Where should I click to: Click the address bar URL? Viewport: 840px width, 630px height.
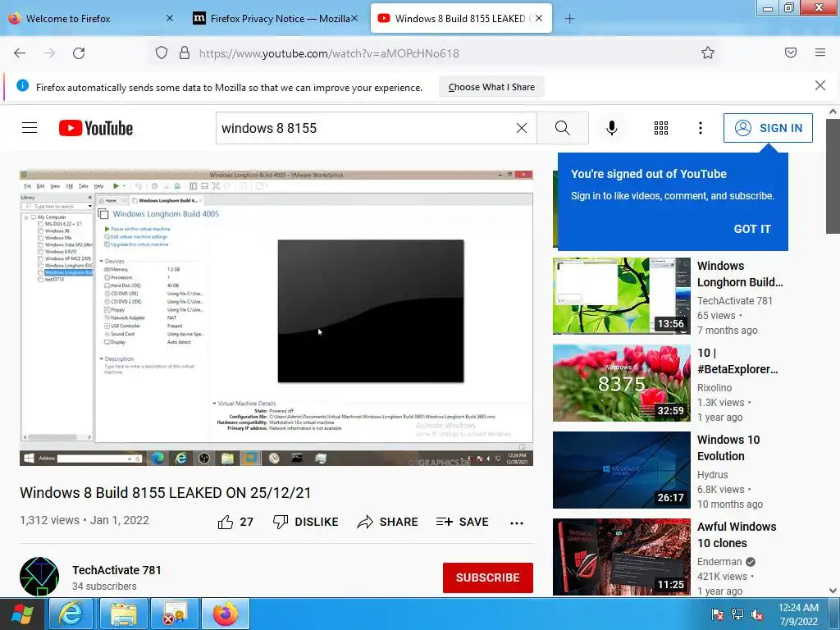(329, 53)
